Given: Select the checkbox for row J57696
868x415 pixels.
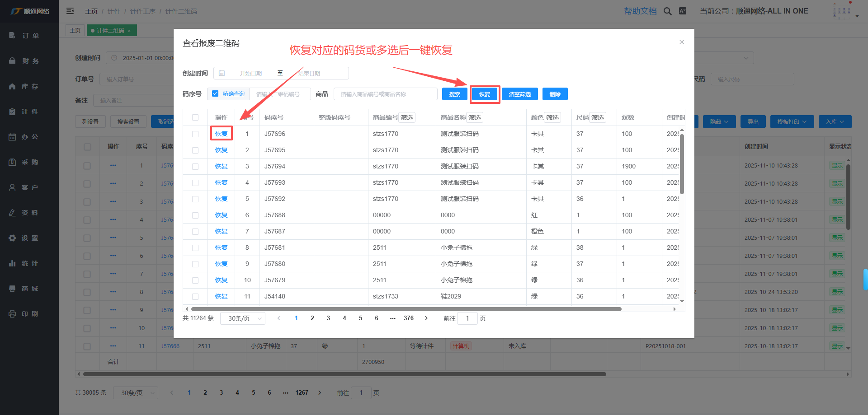Looking at the screenshot, I should 195,134.
